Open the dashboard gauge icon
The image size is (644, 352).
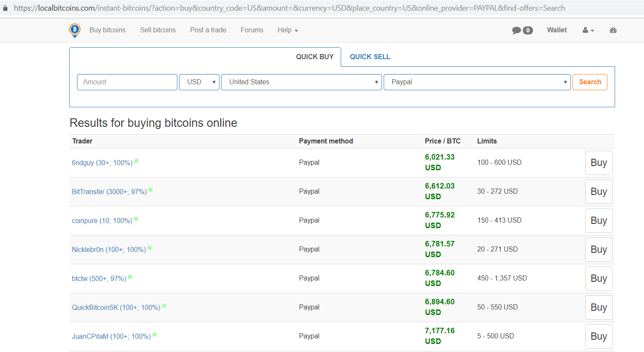coord(613,30)
